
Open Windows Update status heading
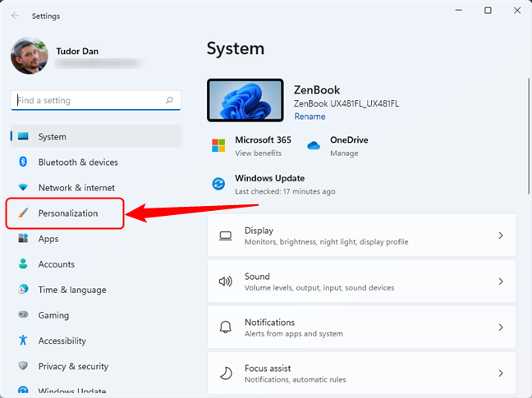click(x=270, y=178)
